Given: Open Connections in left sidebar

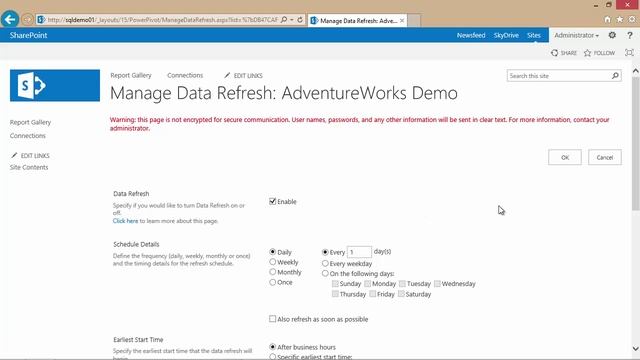Looking at the screenshot, I should coord(28,136).
